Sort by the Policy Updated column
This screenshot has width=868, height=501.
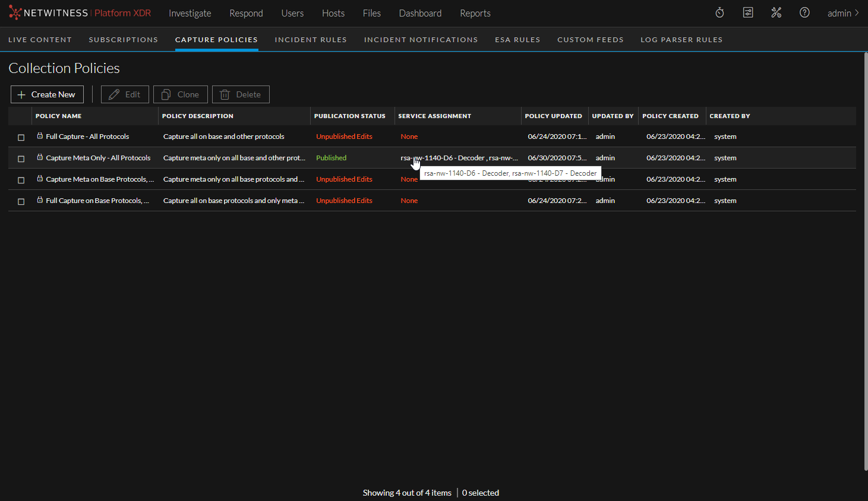click(x=552, y=116)
